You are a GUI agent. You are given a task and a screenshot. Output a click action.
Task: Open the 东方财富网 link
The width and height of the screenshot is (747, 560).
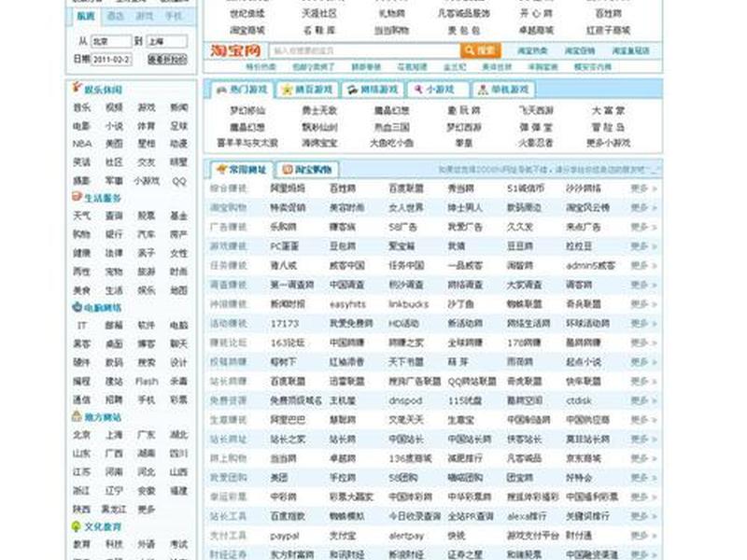coord(292,554)
